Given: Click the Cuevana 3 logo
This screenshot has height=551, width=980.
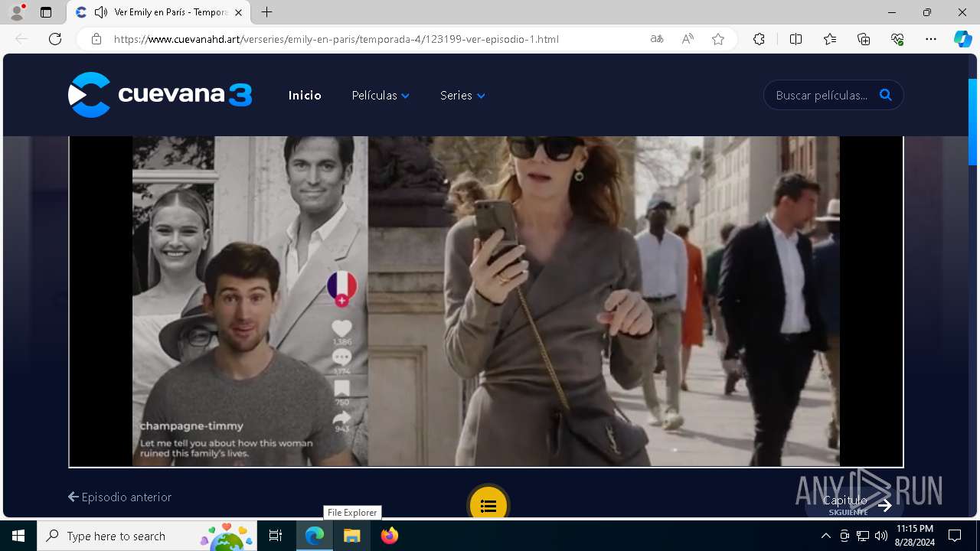Looking at the screenshot, I should click(160, 95).
